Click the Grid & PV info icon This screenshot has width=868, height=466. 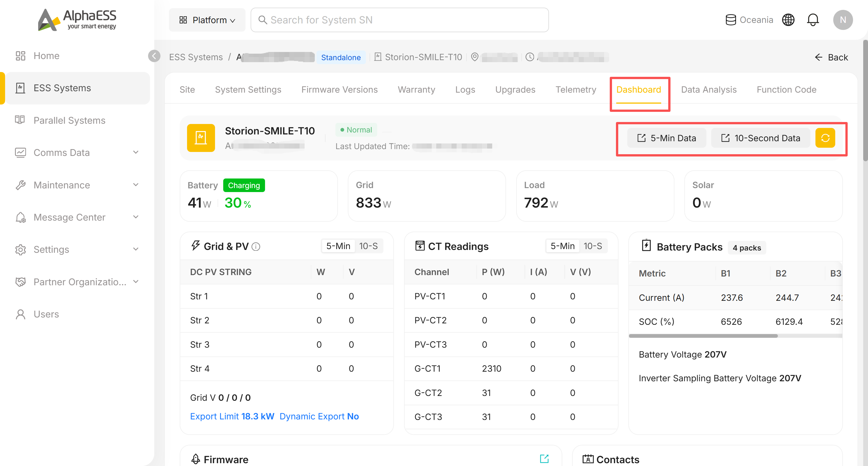coord(256,247)
